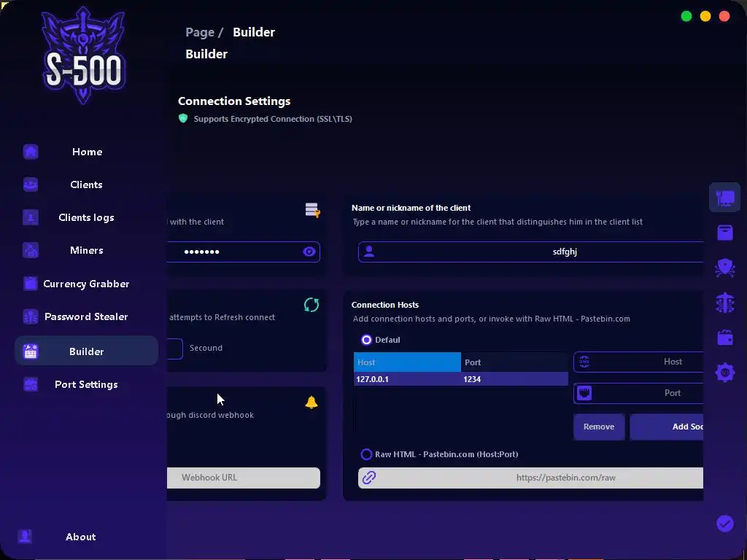Screen dimensions: 747x560
Task: Click the gear icon in right strip
Action: coord(724,373)
